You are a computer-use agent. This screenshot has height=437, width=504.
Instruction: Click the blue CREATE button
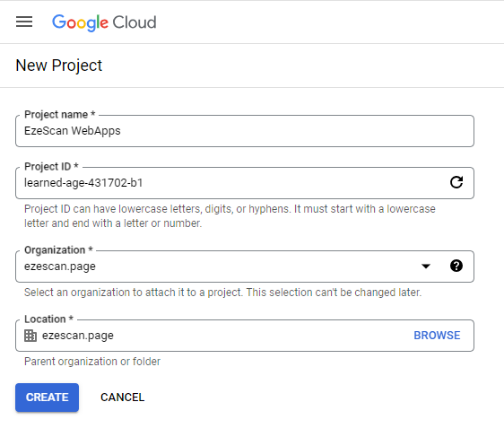click(47, 398)
